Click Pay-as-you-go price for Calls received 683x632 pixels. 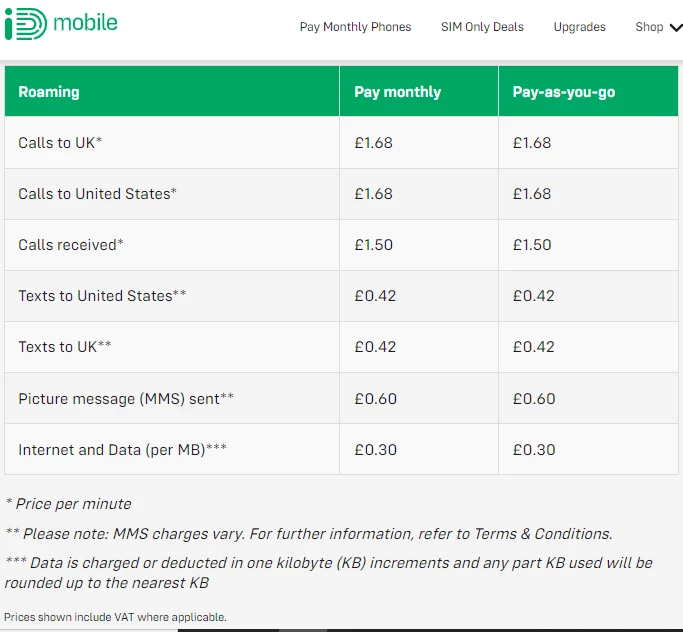click(x=532, y=245)
